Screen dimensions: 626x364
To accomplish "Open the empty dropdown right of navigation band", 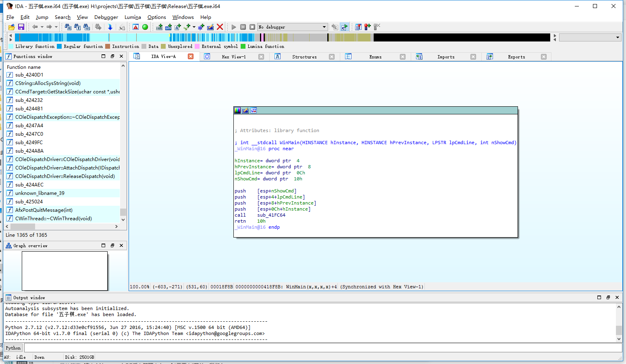I will [x=590, y=37].
